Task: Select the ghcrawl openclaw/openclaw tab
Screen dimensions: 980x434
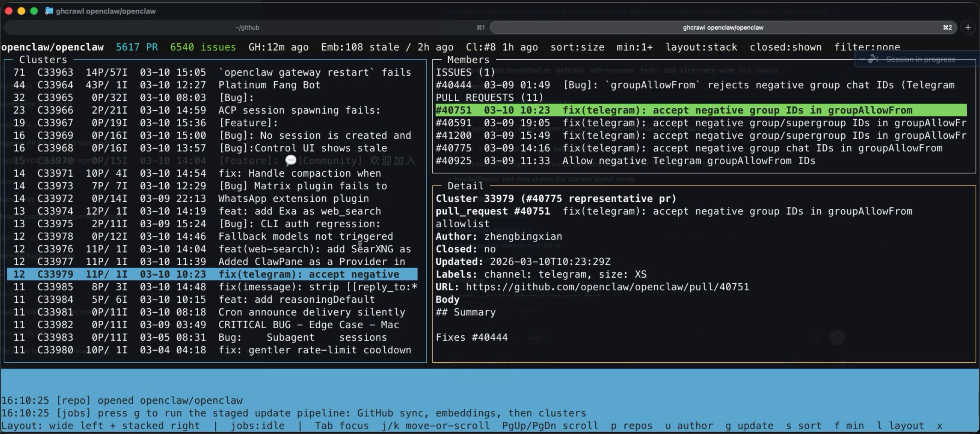Action: 722,27
